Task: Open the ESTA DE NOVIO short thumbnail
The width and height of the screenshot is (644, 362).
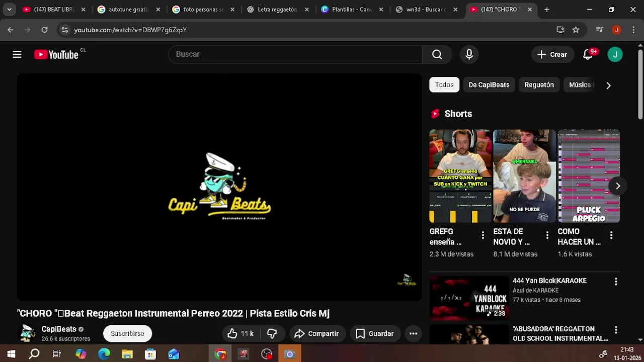Action: (x=525, y=176)
